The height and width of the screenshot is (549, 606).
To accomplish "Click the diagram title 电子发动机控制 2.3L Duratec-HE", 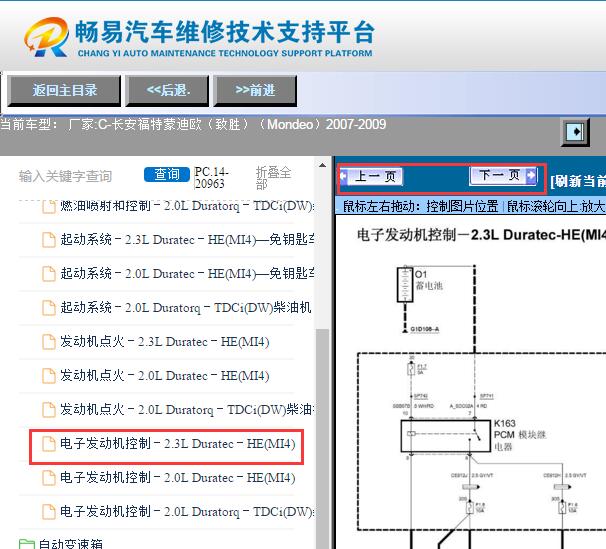I will (x=481, y=235).
